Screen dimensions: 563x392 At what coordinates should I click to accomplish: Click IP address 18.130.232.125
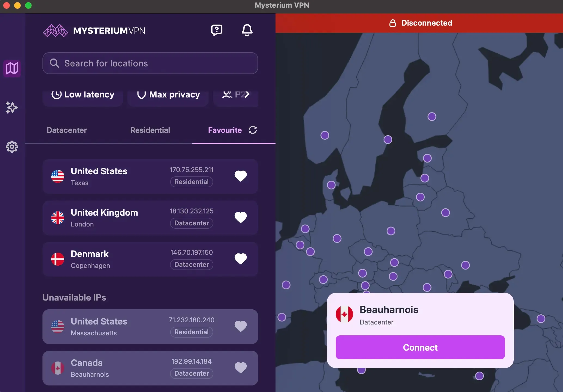point(192,211)
